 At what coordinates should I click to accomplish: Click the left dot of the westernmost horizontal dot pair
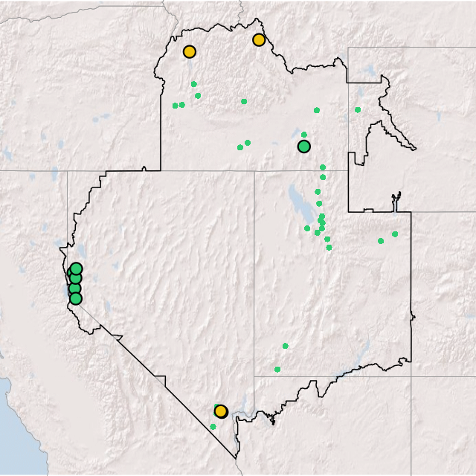pos(176,106)
